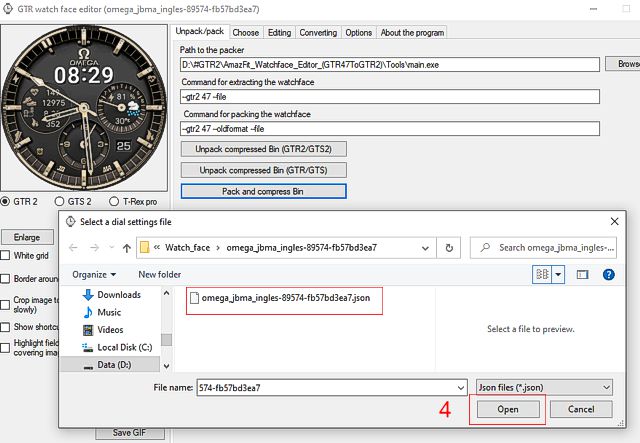
Task: Switch to the Editing tab
Action: [x=279, y=33]
